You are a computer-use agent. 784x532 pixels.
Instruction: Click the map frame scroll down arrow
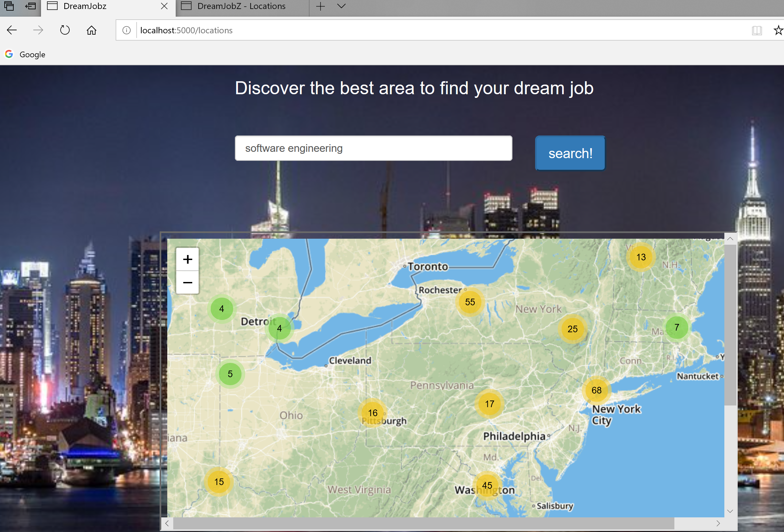(730, 511)
